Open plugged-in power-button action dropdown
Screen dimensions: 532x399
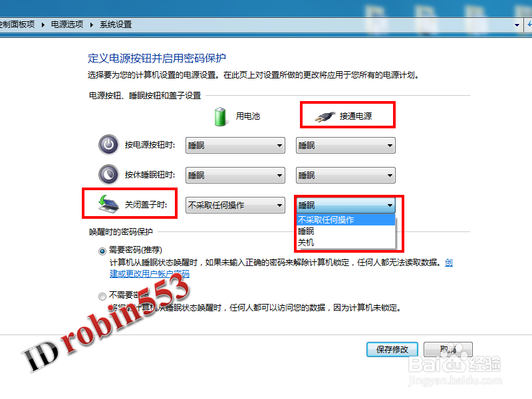(346, 146)
